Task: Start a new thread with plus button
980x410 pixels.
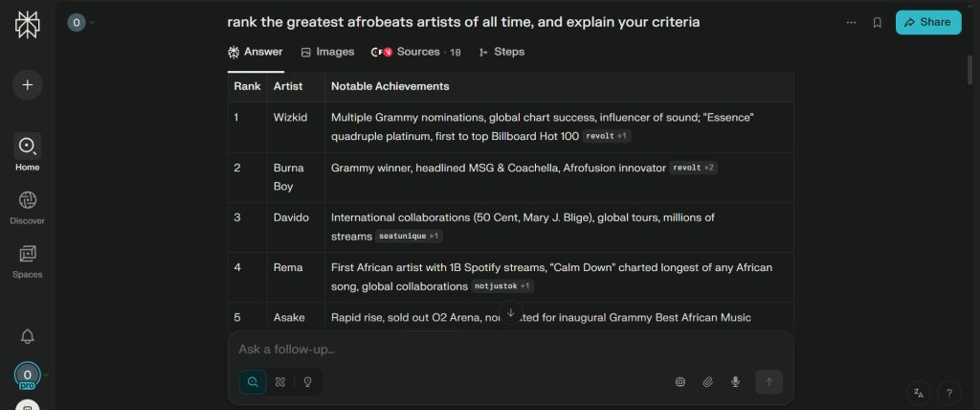Action: pyautogui.click(x=28, y=85)
